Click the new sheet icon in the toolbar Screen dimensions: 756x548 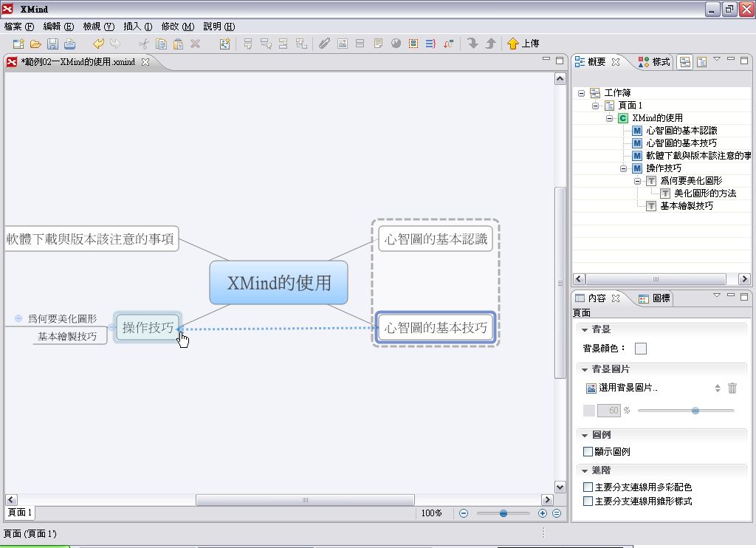224,44
